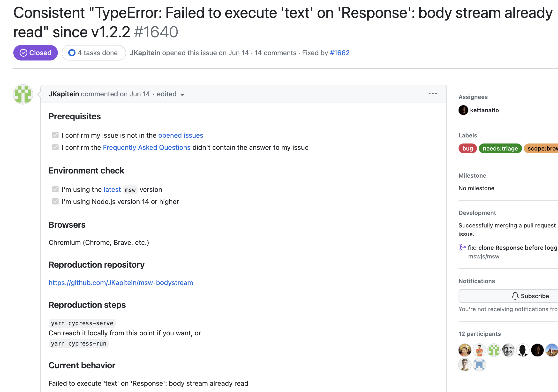Click the blue identicon participant avatar
Viewport: 558px width, 392px height.
(x=479, y=365)
